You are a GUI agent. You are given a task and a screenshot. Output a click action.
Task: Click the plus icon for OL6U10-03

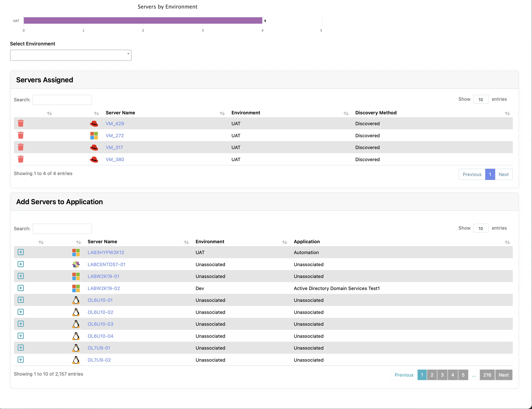21,324
